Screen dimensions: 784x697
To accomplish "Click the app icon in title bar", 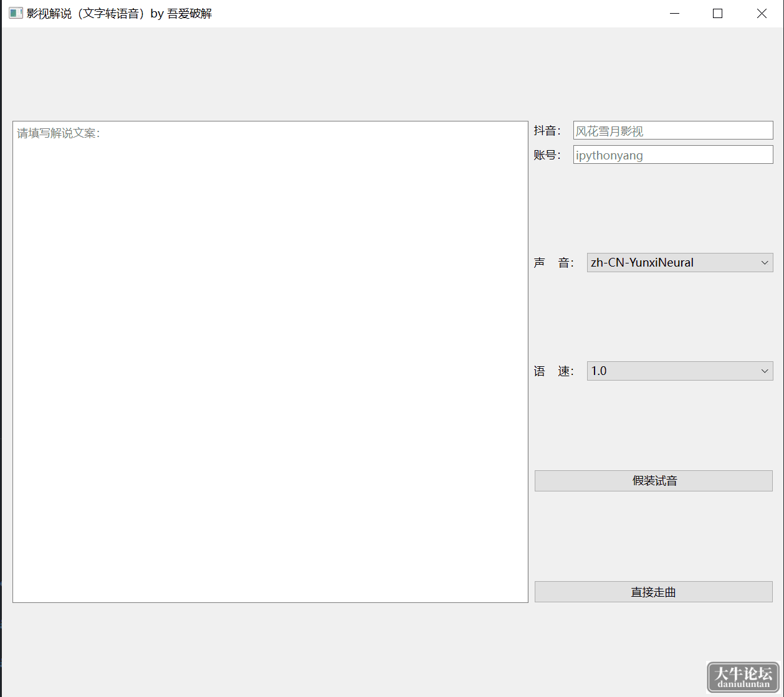I will pyautogui.click(x=16, y=13).
